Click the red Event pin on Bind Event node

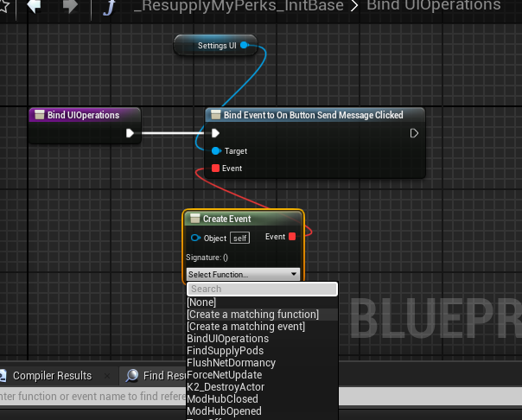point(215,168)
